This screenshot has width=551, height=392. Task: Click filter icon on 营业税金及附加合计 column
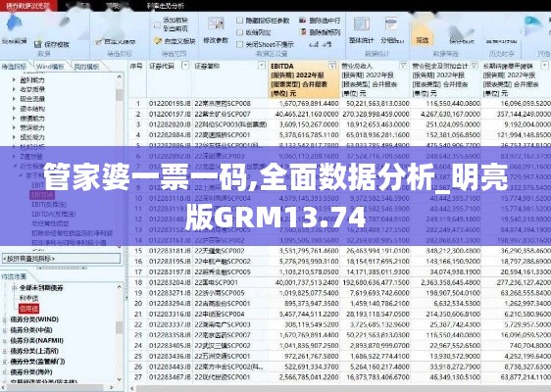[475, 65]
